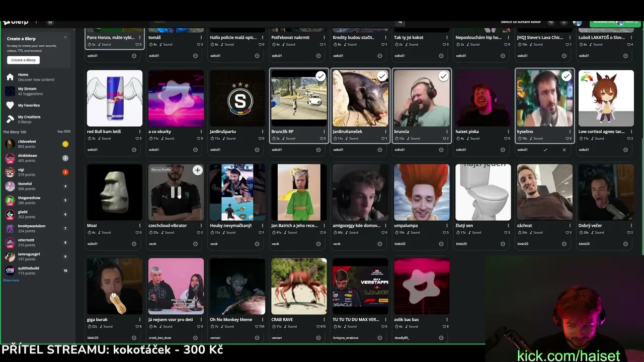Like the umpalumpa sound with heart icon
644x362 pixels.
click(x=444, y=232)
